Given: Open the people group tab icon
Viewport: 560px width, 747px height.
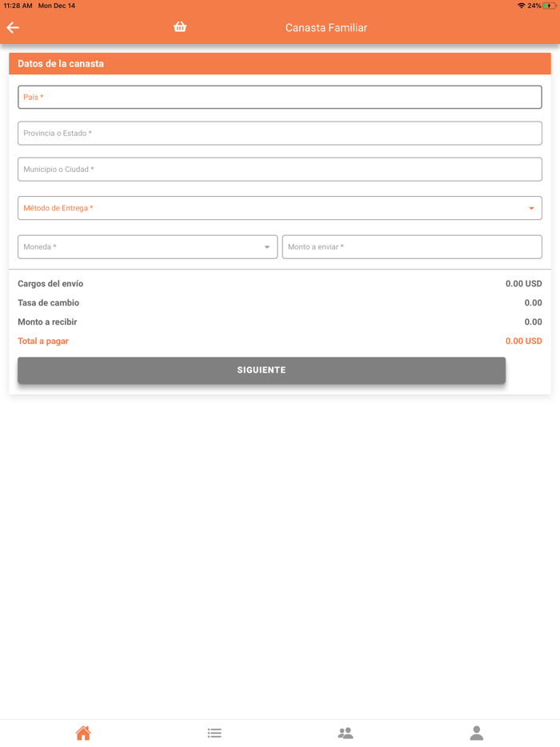Looking at the screenshot, I should [346, 733].
